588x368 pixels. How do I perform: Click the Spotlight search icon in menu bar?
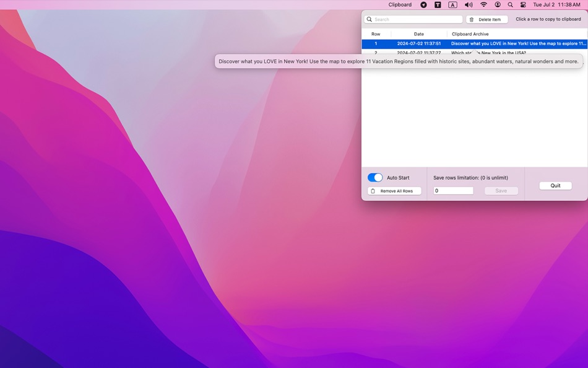coord(510,4)
